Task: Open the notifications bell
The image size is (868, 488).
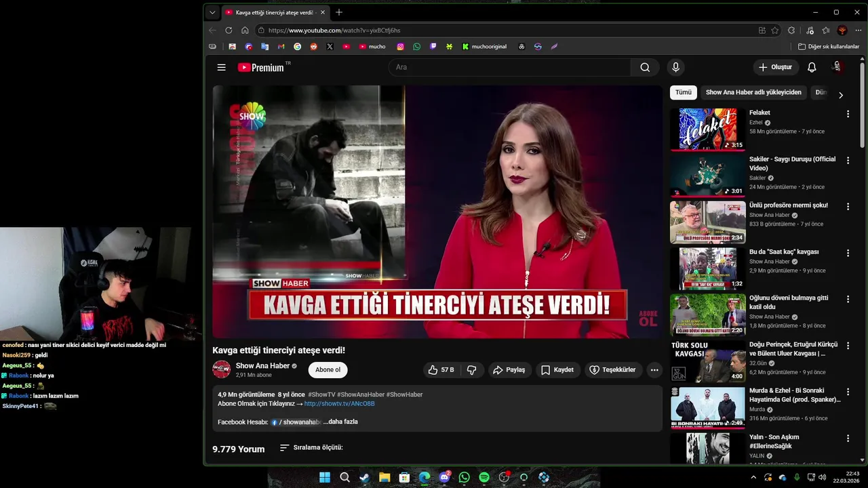Action: coord(812,67)
